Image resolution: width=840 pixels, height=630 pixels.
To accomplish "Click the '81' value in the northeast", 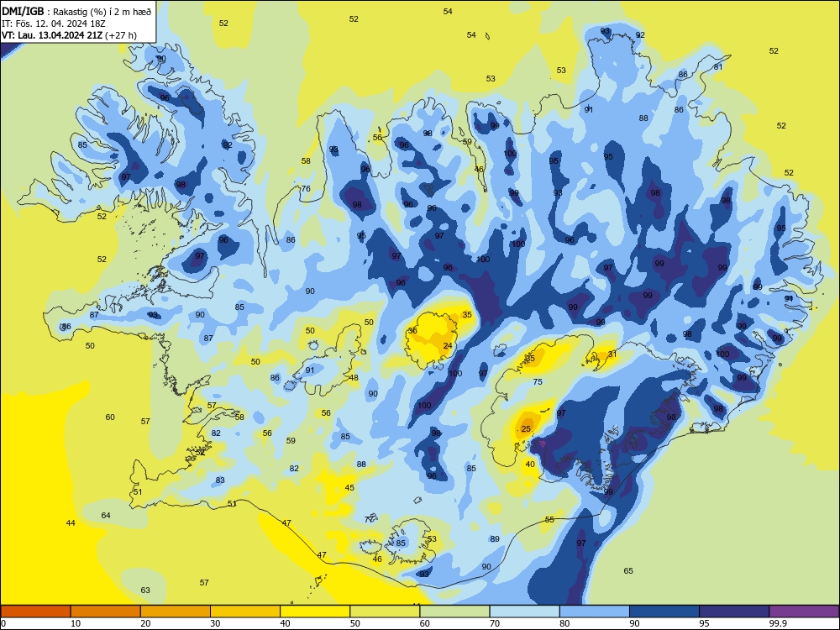I will tap(718, 66).
